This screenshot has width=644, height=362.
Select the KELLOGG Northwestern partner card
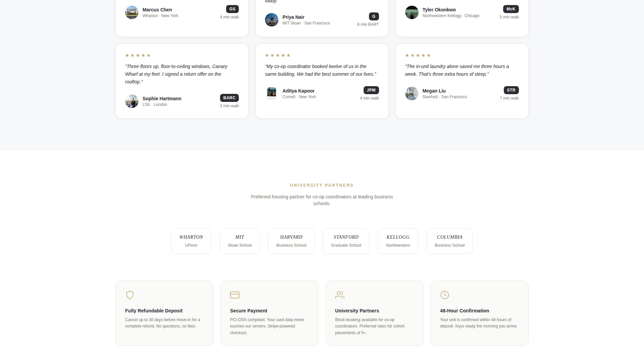click(398, 241)
